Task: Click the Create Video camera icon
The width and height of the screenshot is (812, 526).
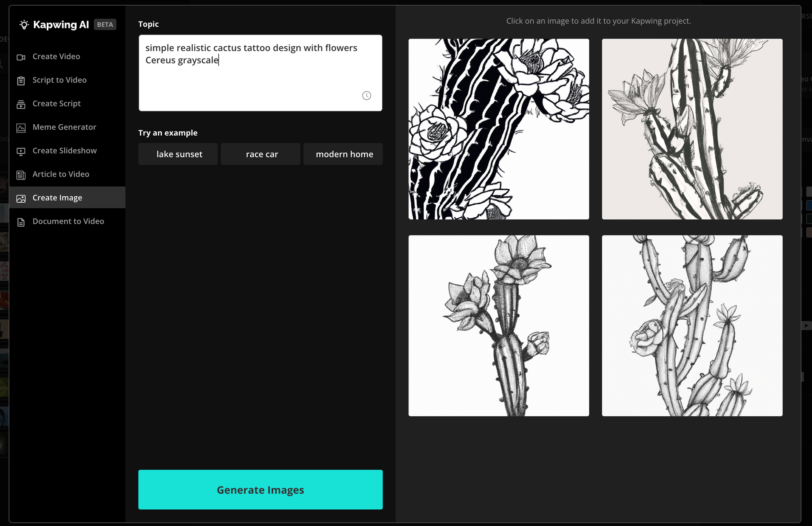Action: [x=21, y=57]
